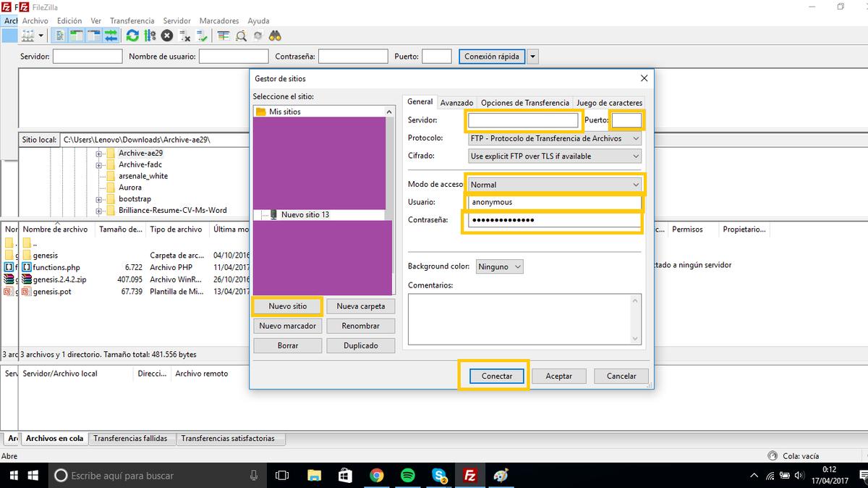This screenshot has width=868, height=488.
Task: Toggle the transfer queue view icon
Action: 111,35
